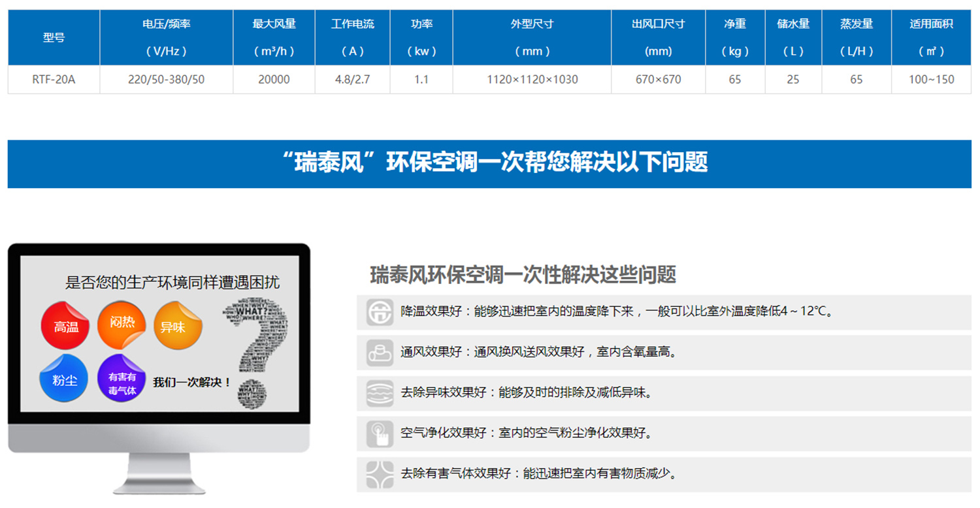Select the 1.1 power cell

pyautogui.click(x=421, y=80)
